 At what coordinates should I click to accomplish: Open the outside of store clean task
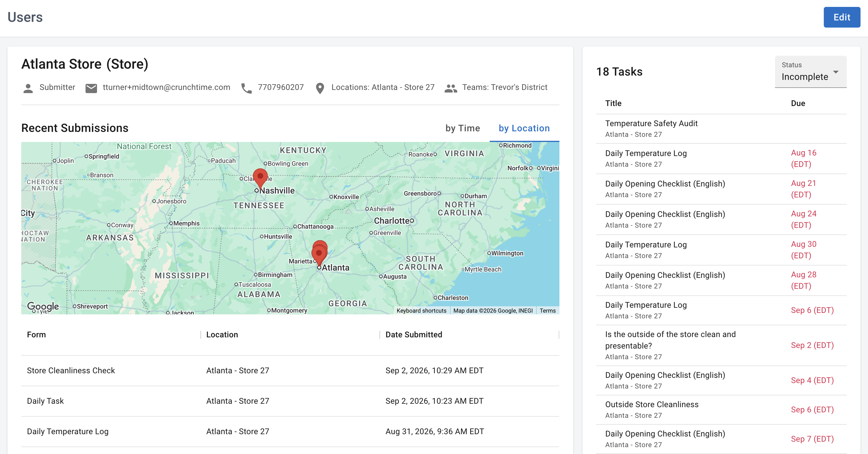[x=721, y=345]
